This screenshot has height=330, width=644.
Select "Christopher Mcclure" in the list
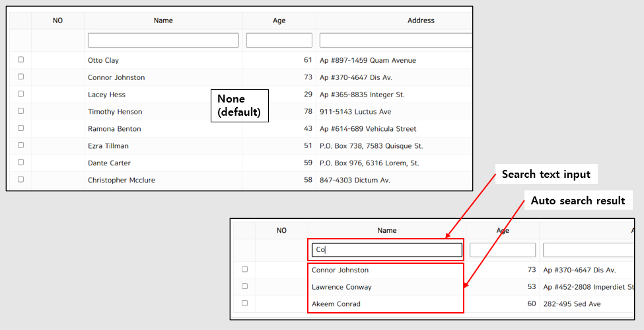[122, 181]
